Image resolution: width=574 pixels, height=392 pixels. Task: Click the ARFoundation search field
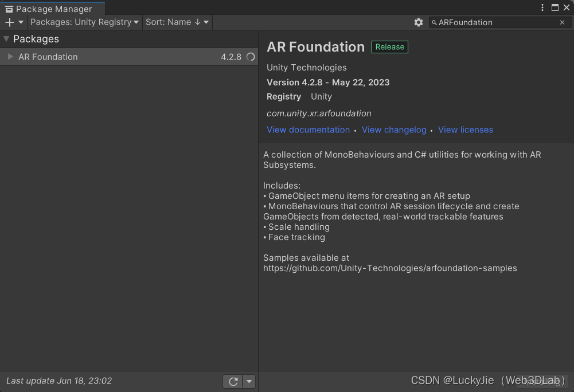click(499, 23)
